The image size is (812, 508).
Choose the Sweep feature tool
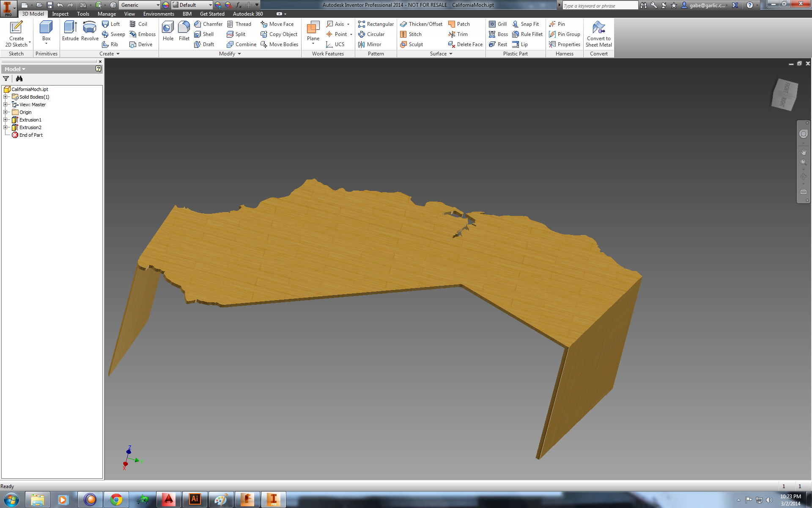(x=113, y=34)
